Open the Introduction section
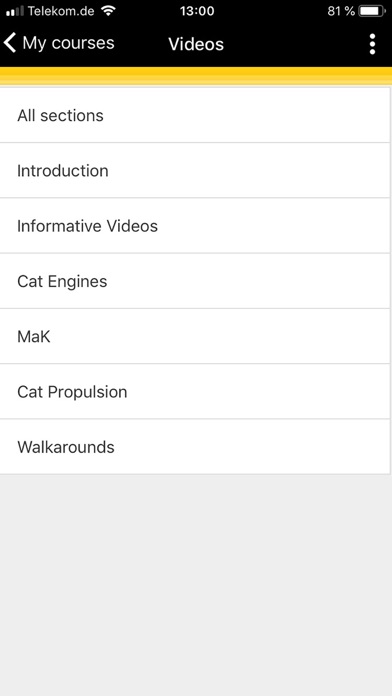The image size is (392, 696). 195,170
